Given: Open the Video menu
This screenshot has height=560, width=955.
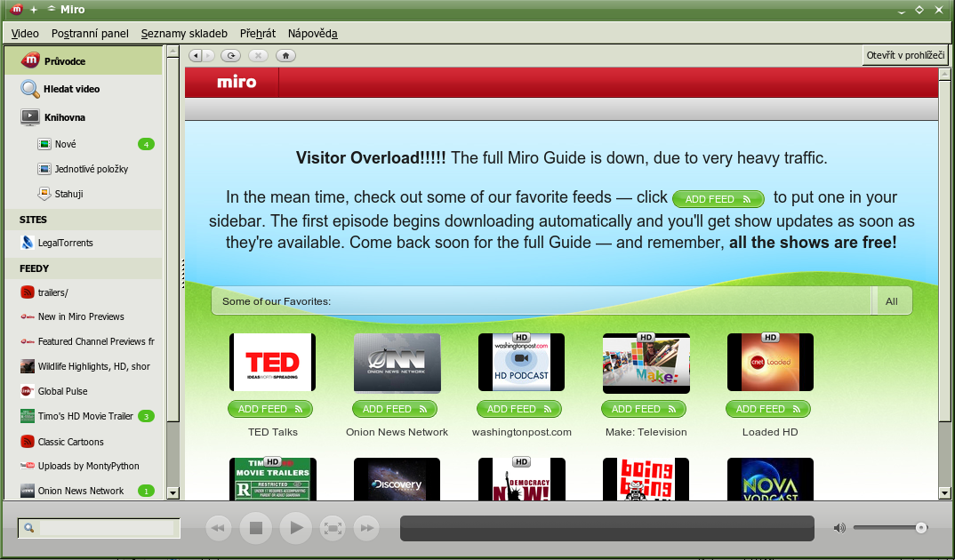Looking at the screenshot, I should [25, 34].
